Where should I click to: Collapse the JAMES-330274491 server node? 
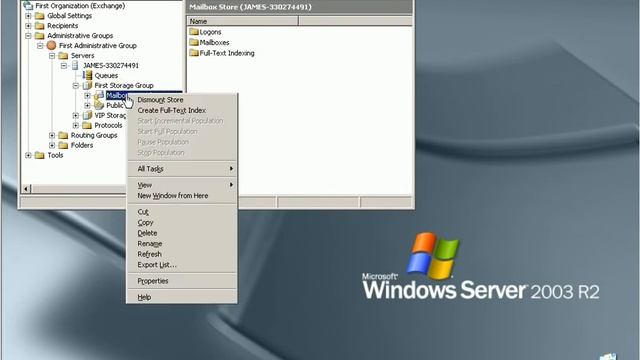coord(64,65)
